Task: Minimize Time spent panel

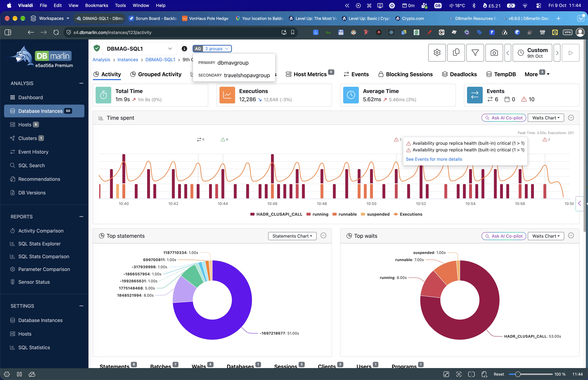Action: tap(571, 118)
